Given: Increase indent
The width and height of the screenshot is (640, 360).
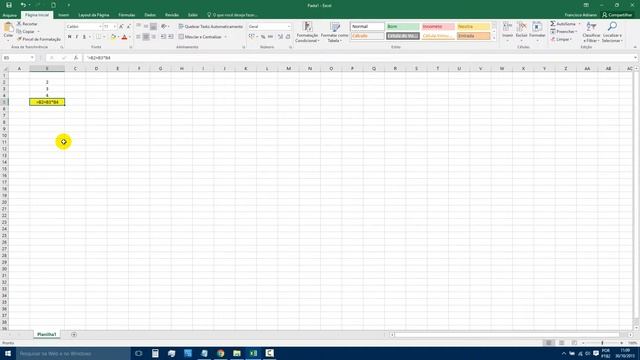Looking at the screenshot, I should 171,37.
